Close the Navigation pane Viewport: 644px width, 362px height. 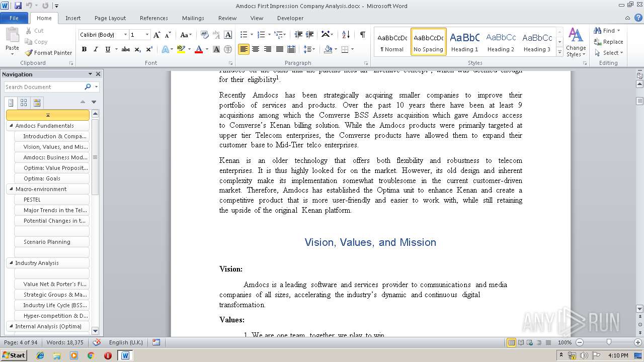pyautogui.click(x=98, y=74)
